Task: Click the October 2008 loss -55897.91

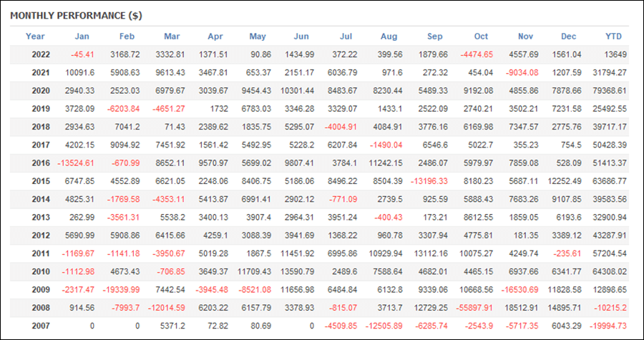Action: [x=475, y=308]
